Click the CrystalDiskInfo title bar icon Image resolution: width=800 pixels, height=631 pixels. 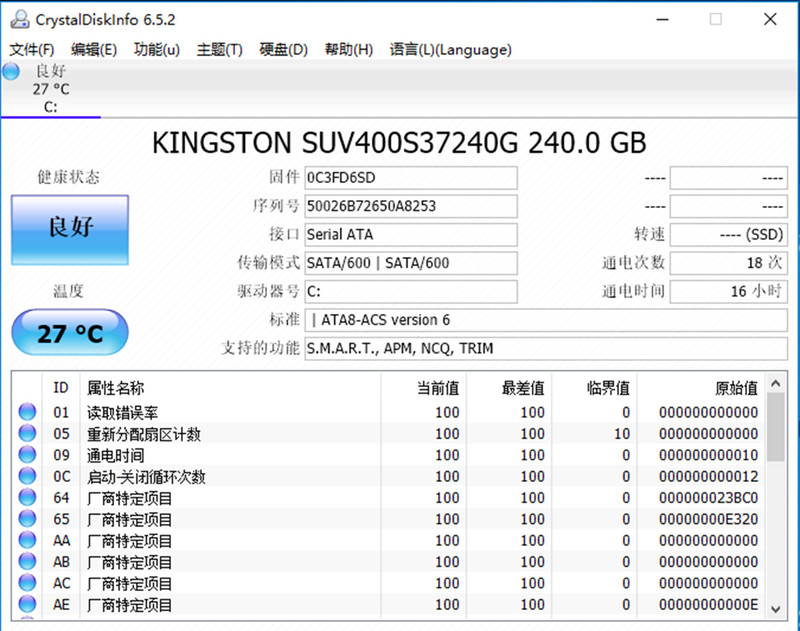point(18,18)
